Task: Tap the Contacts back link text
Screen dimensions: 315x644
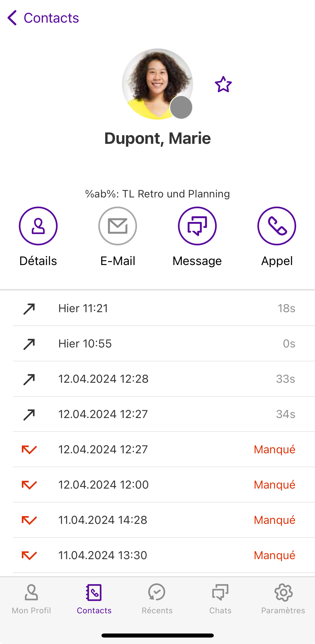Action: tap(51, 18)
